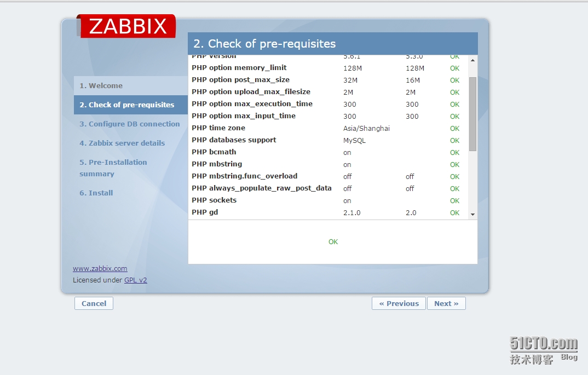
Task: Go back with the Previous button
Action: (x=399, y=303)
